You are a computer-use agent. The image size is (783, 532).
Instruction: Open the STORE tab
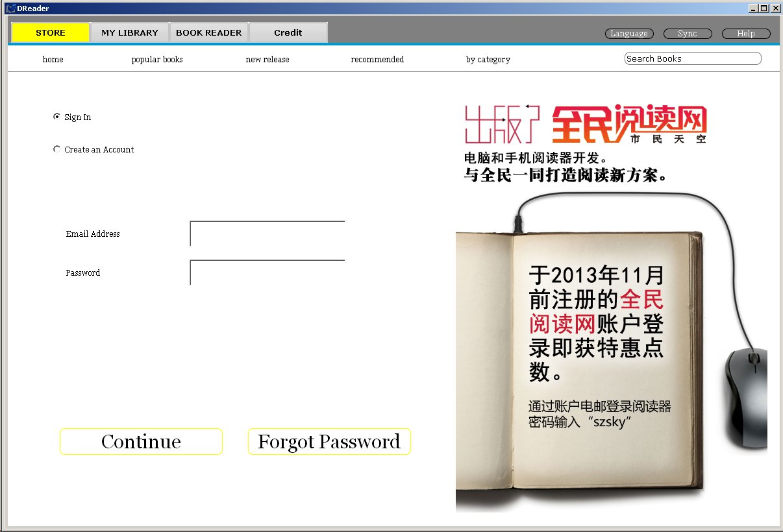coord(51,32)
